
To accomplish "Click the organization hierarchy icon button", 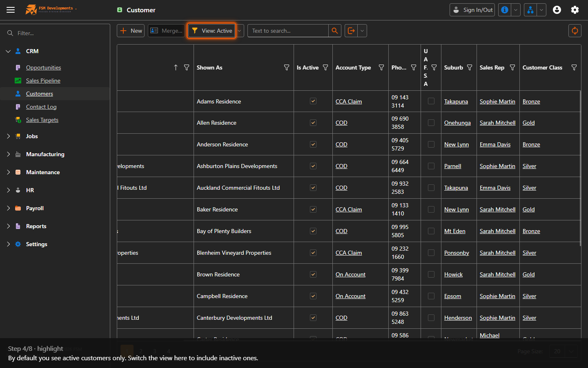I will pyautogui.click(x=530, y=10).
